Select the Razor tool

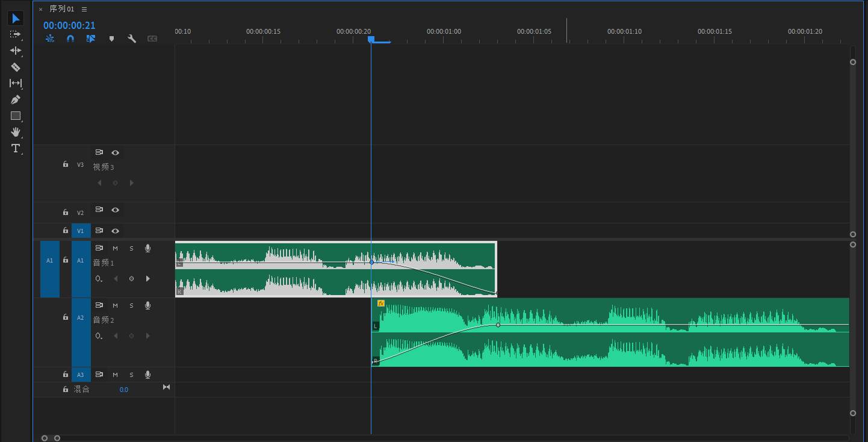click(x=16, y=67)
